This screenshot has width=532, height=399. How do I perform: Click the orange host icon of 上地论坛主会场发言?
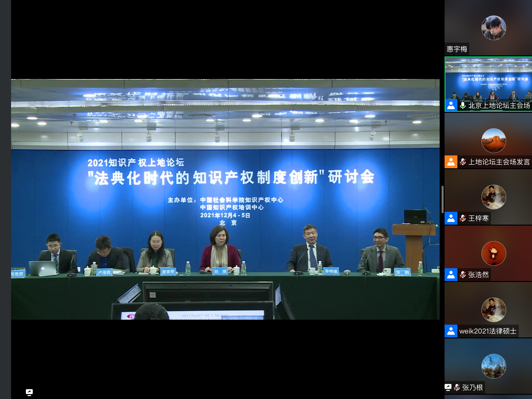click(451, 162)
